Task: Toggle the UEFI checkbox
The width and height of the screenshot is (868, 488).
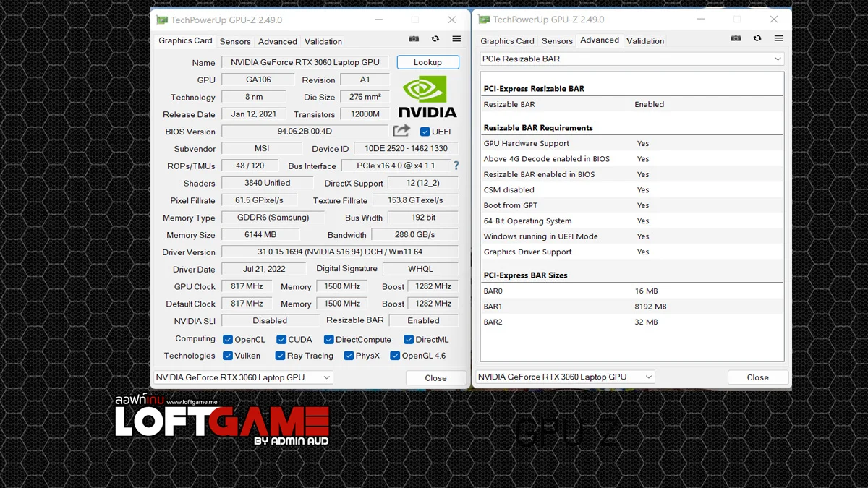Action: pos(425,132)
